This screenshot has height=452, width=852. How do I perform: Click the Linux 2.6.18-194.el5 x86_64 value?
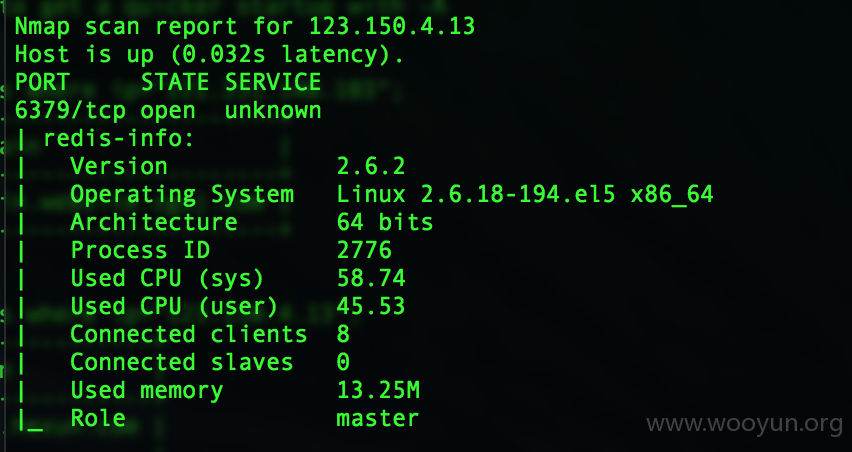coord(525,194)
